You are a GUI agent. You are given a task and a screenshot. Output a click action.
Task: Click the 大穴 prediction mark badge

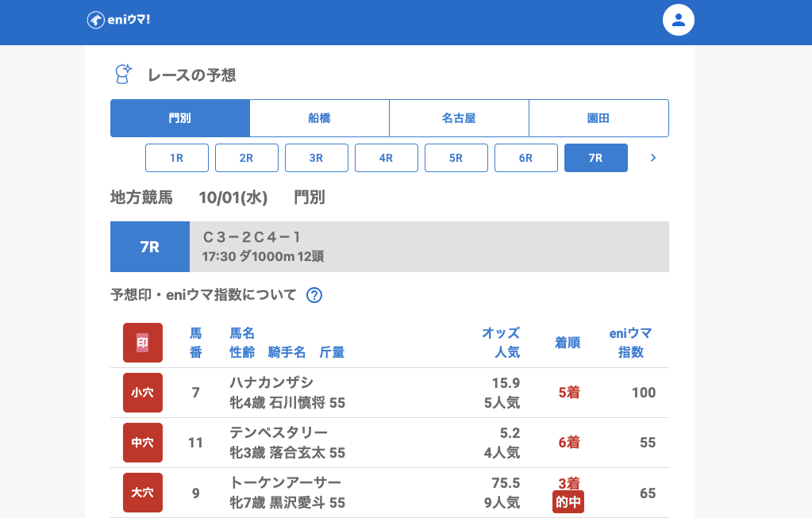(x=143, y=493)
